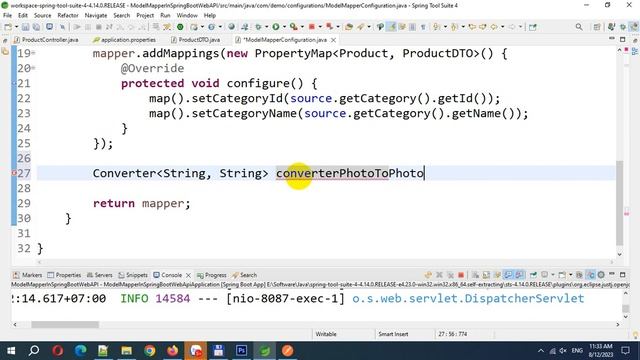Open the New file dropdown arrow
The image size is (640, 360).
click(16, 27)
